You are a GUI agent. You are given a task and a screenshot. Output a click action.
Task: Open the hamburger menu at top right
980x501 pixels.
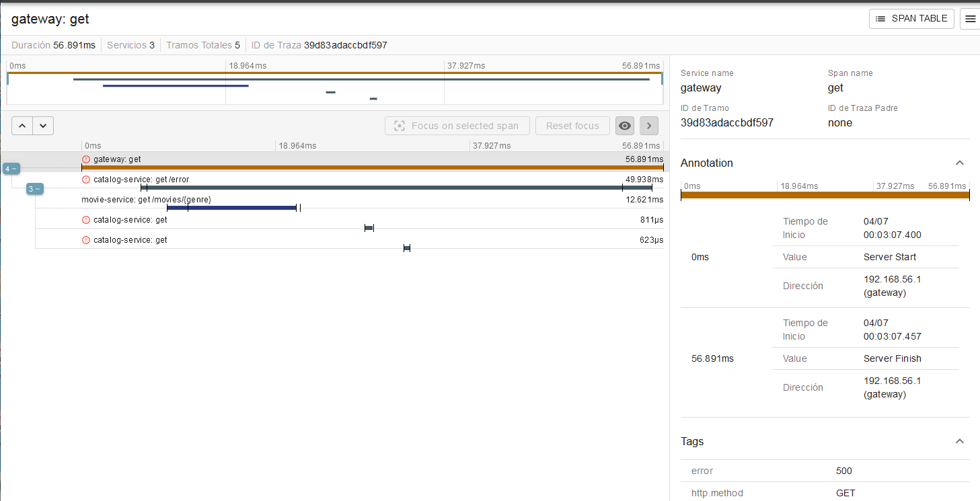[969, 18]
